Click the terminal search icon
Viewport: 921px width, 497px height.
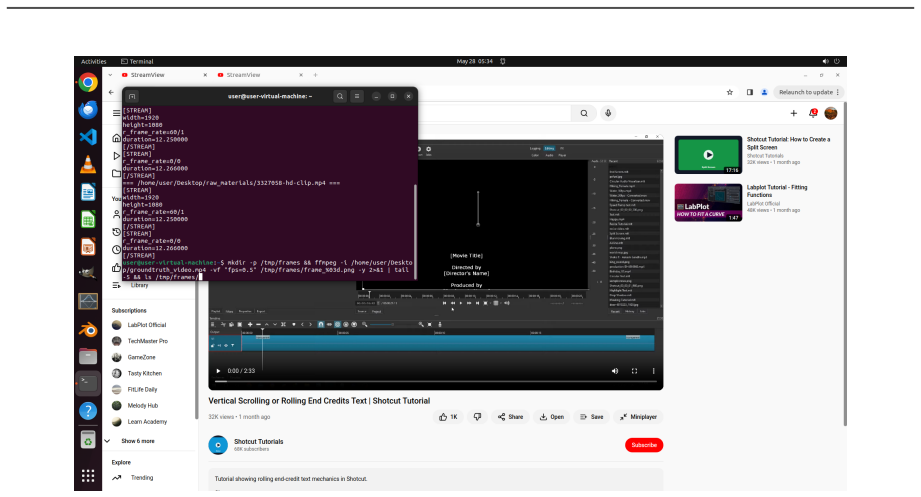[x=340, y=96]
